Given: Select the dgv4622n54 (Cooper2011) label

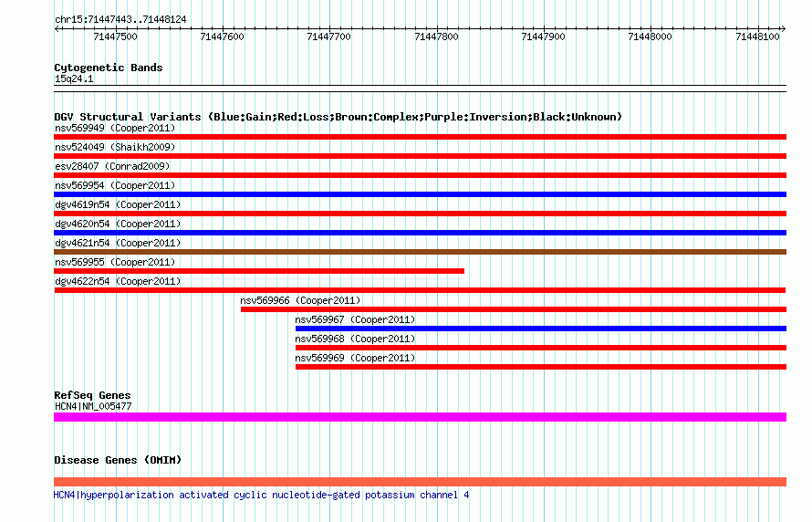Looking at the screenshot, I should click(118, 281).
